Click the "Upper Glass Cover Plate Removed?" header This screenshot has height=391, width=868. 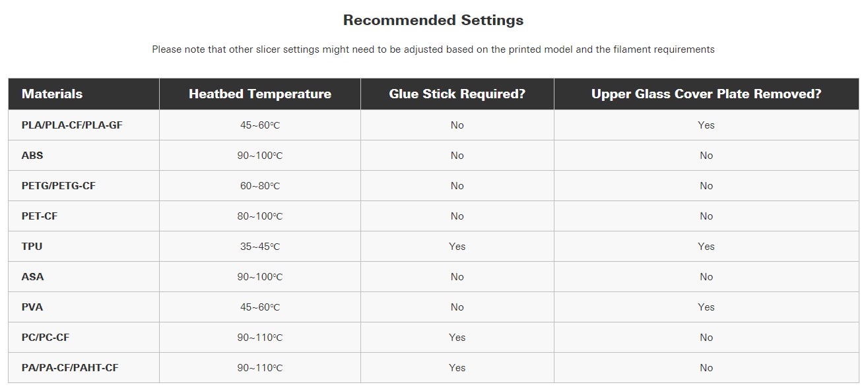pyautogui.click(x=706, y=94)
